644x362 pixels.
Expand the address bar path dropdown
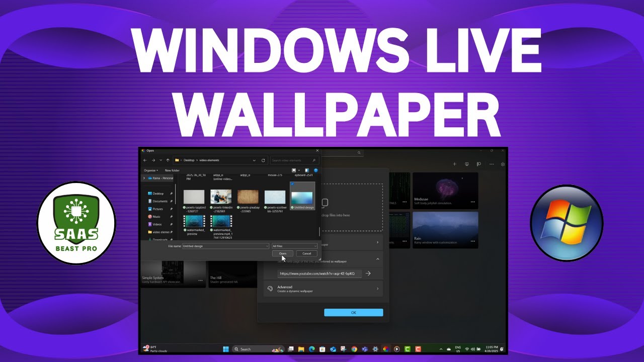coord(255,160)
